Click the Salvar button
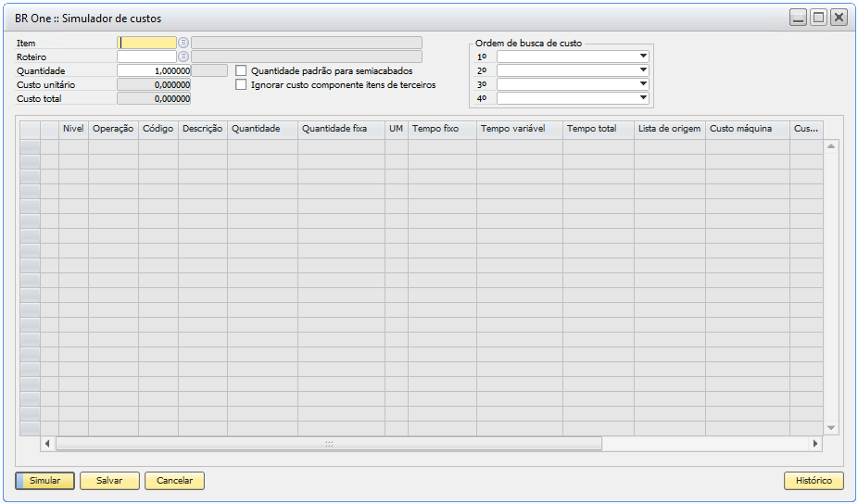Image resolution: width=858 pixels, height=504 pixels. coord(109,481)
